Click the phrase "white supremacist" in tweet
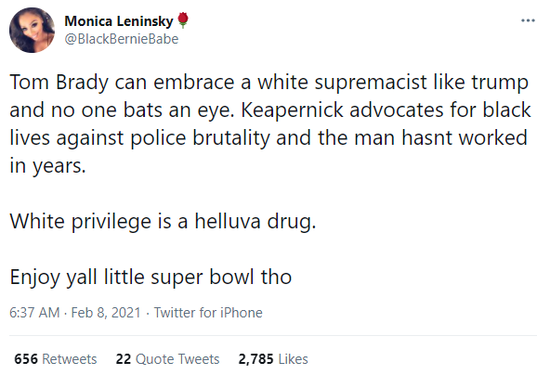 click(342, 83)
